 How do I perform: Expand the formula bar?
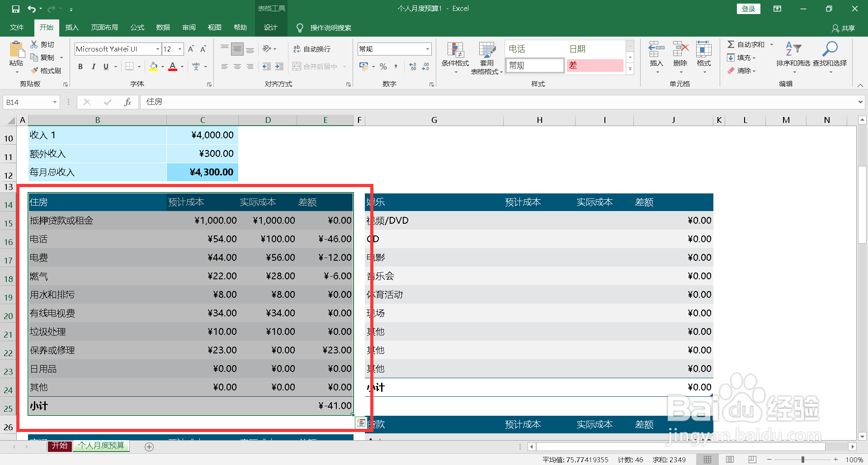click(860, 102)
